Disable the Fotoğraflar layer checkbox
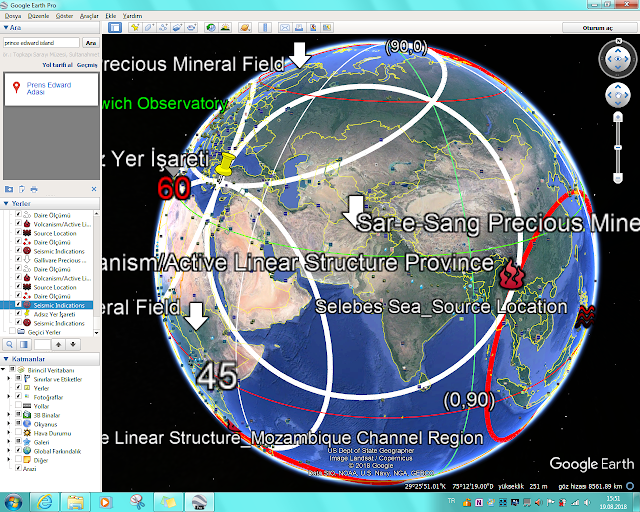Screen dimensions: 640x512 pos(18,396)
